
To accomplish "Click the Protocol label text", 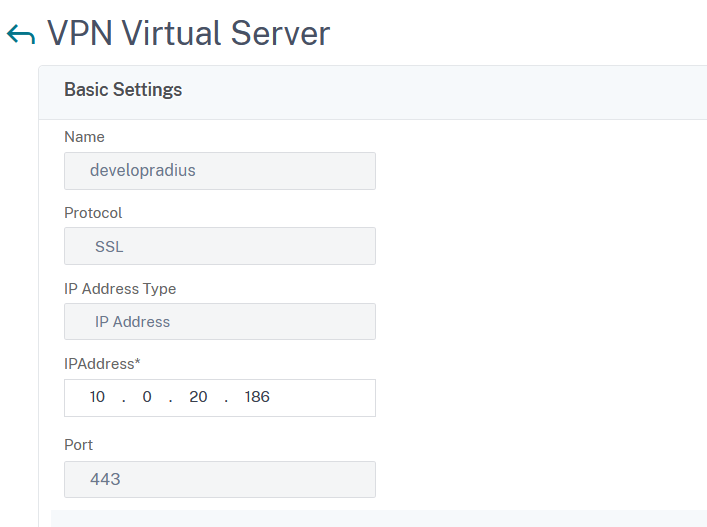I will click(93, 213).
